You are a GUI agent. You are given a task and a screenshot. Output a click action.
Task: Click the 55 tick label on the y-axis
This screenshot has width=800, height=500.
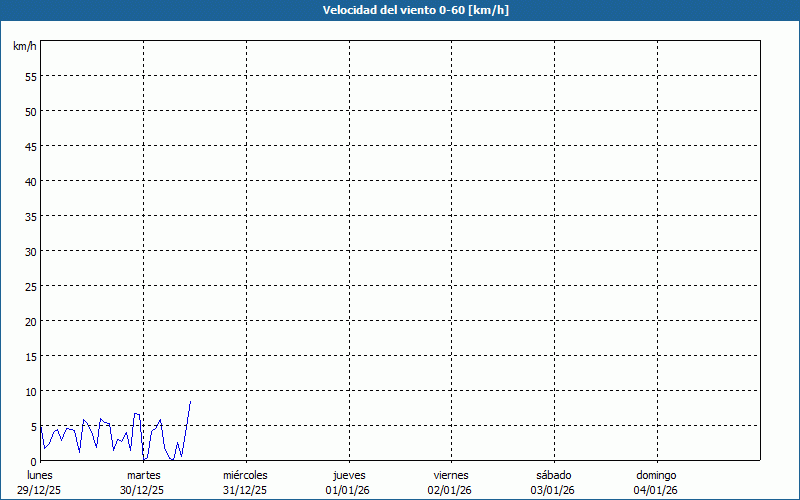click(x=30, y=76)
